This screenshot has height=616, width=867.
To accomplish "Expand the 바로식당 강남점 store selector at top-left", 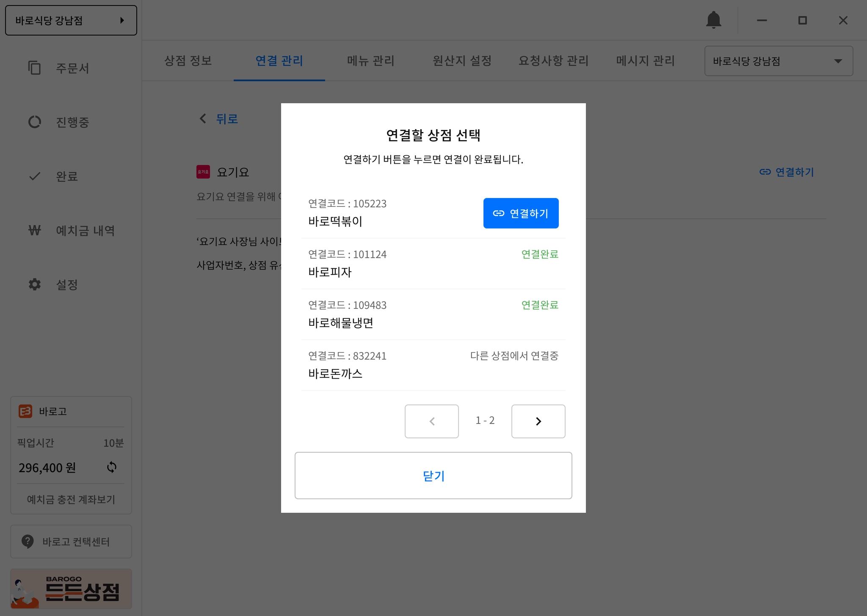I will coord(71,20).
